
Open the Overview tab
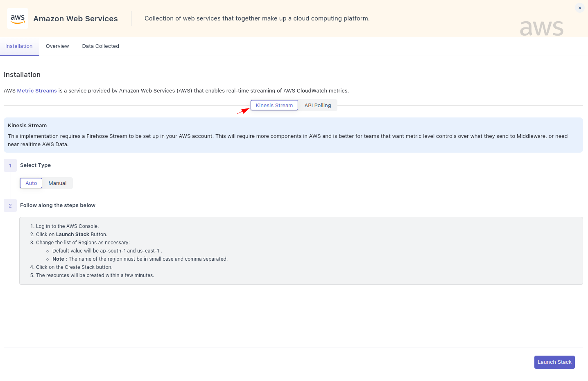(57, 46)
